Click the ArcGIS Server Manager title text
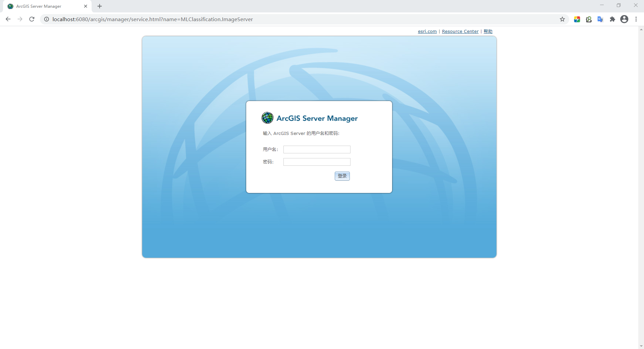The image size is (644, 349). coord(317,118)
